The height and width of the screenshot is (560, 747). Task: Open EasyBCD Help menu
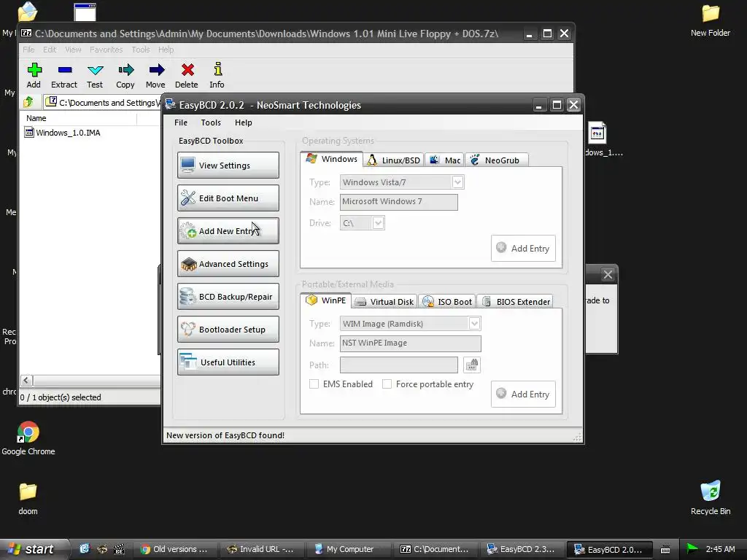click(244, 122)
